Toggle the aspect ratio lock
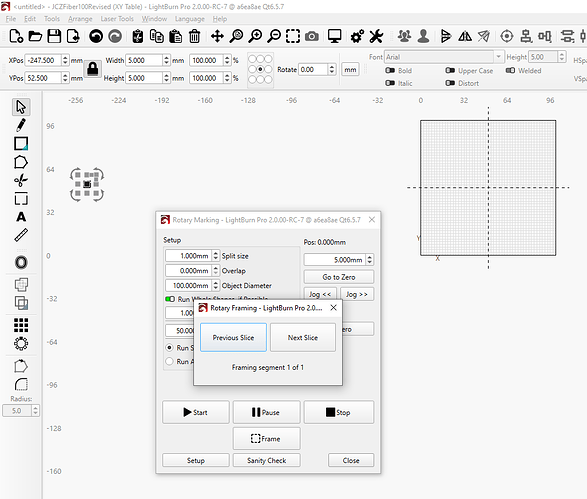Viewport: 587px width, 499px height. click(x=92, y=69)
